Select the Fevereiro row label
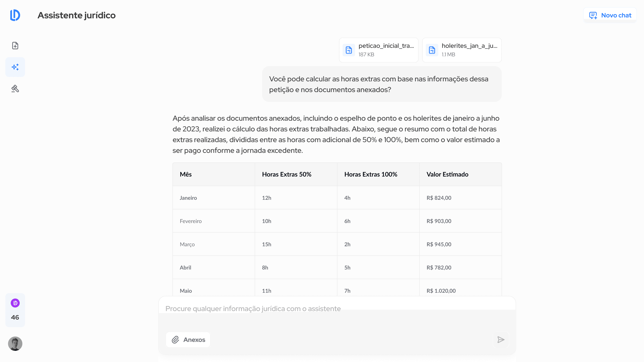This screenshot has height=362, width=644. 191,221
